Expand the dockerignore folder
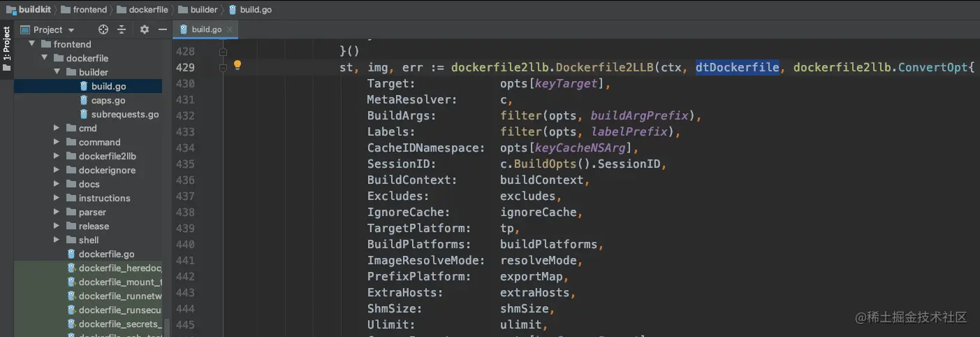 click(x=57, y=170)
